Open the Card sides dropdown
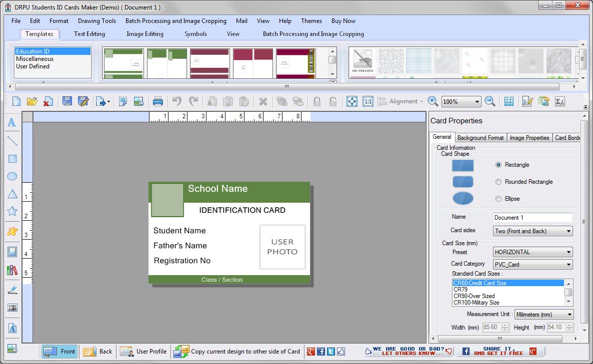593x364 pixels. click(533, 231)
